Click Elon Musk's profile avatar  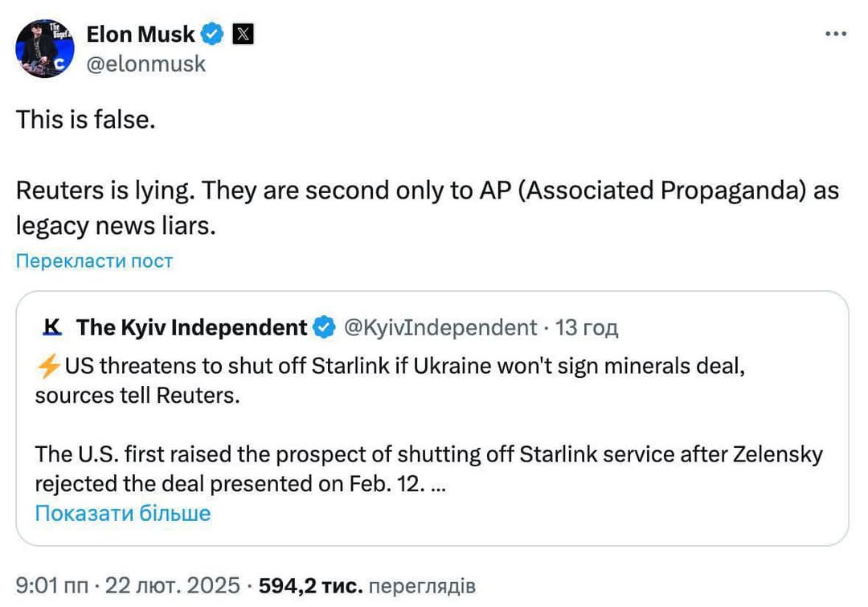(x=45, y=49)
